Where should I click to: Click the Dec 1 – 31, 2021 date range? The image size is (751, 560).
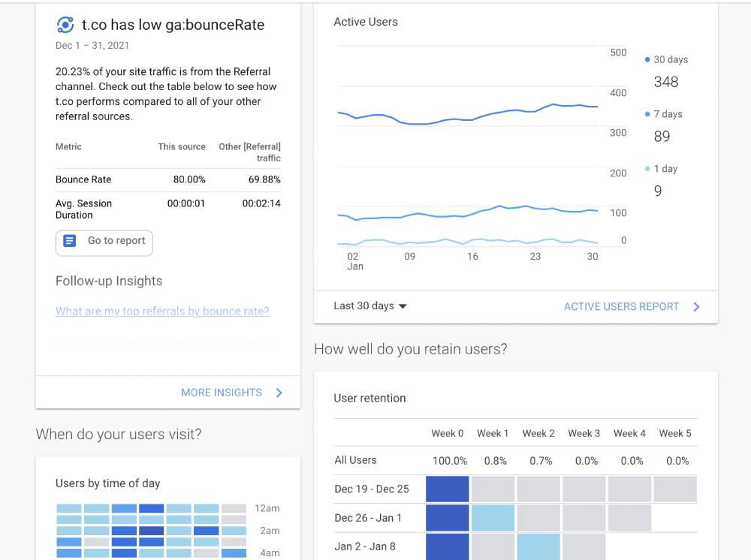tap(92, 46)
